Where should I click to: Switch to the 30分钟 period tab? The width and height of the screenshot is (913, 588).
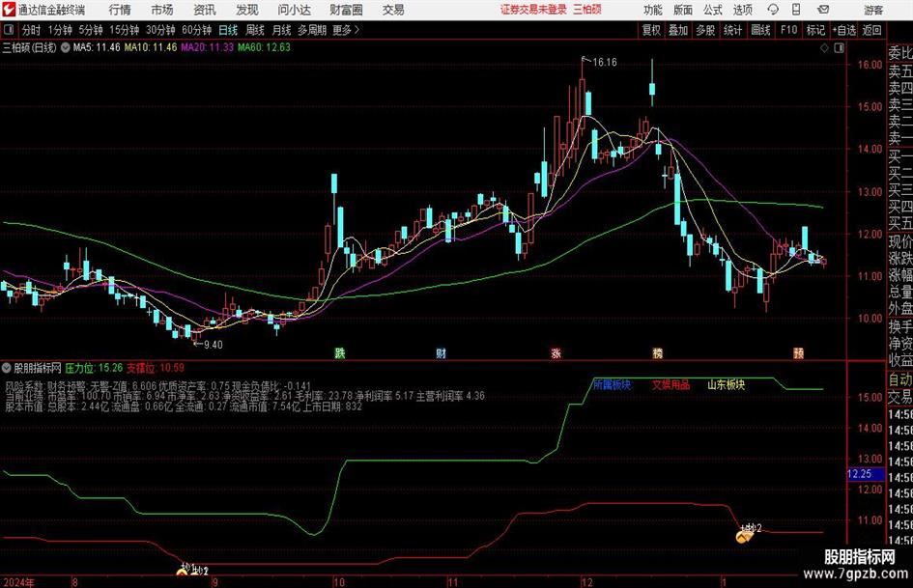click(160, 30)
